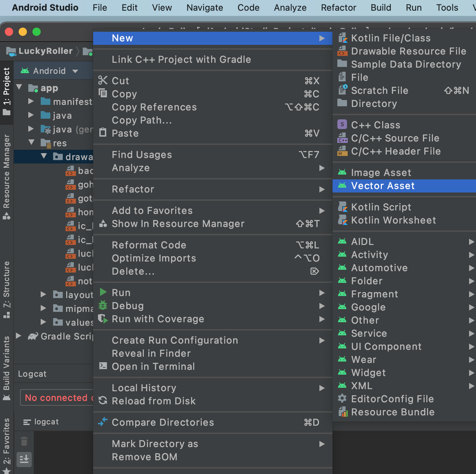Click the logcat clear trash icon

coord(24,441)
